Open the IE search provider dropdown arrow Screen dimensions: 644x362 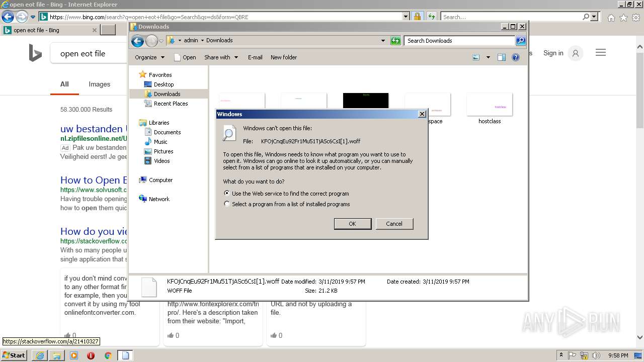click(x=594, y=17)
